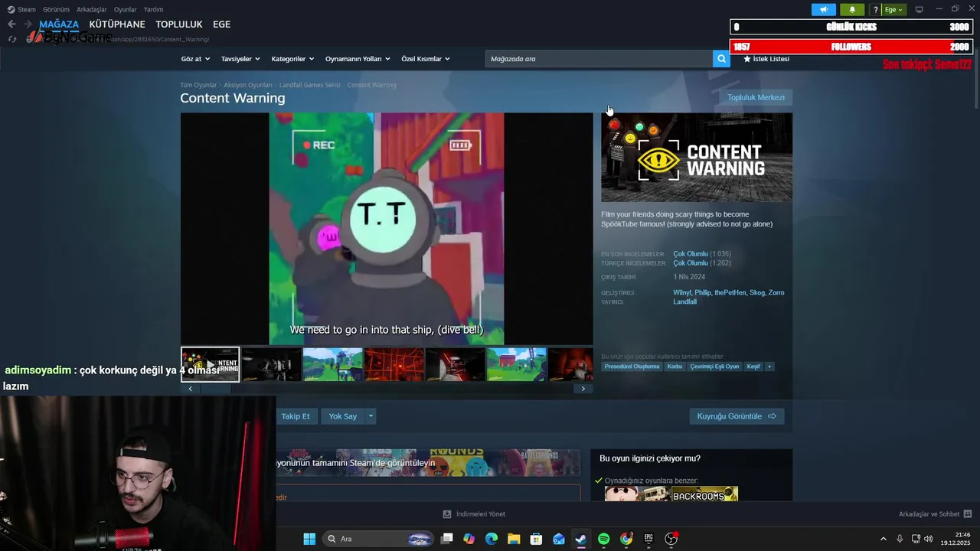Select Korku tag
Screen dimensions: 980x551
(675, 367)
